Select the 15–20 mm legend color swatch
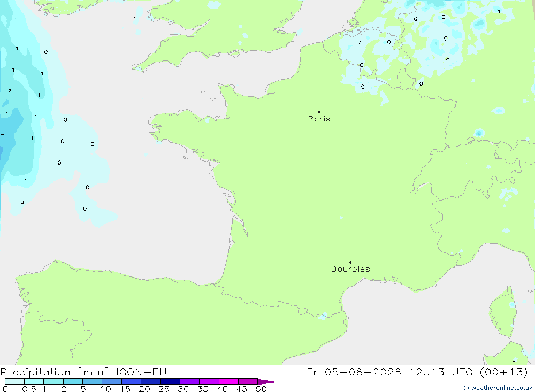Screen dimensions: 535x392 (x=132, y=381)
